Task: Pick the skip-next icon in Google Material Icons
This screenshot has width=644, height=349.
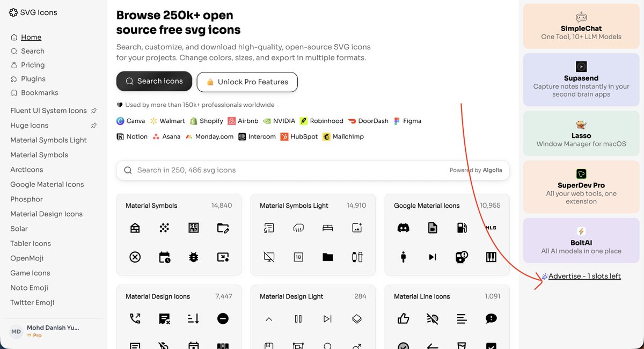Action: [433, 257]
